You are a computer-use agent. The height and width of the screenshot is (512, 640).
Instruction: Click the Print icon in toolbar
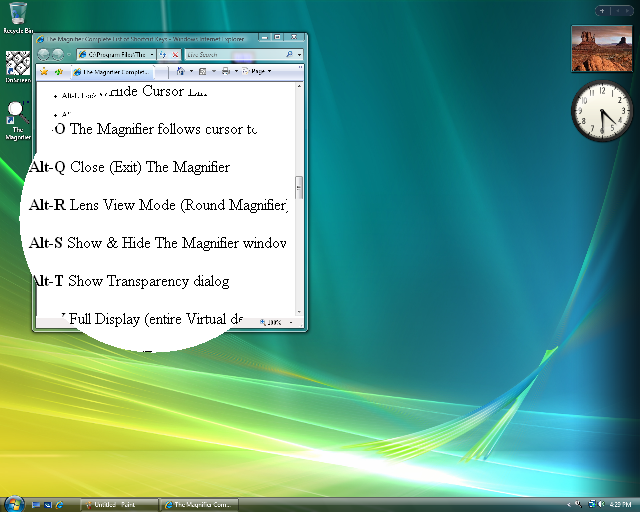226,72
